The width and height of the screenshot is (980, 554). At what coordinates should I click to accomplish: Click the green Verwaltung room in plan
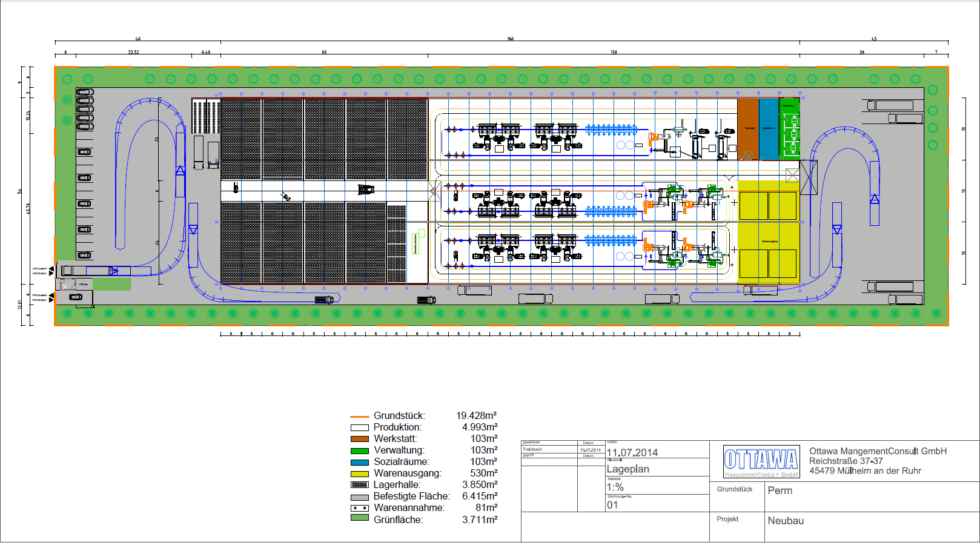coord(789,129)
